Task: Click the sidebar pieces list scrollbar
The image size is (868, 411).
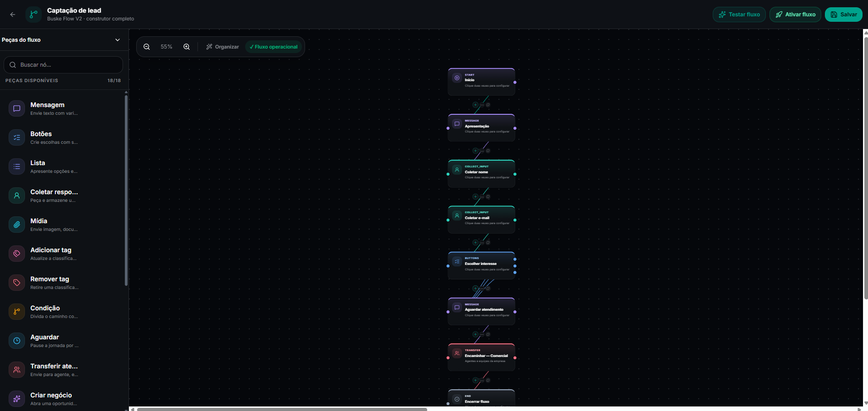Action: (x=126, y=190)
